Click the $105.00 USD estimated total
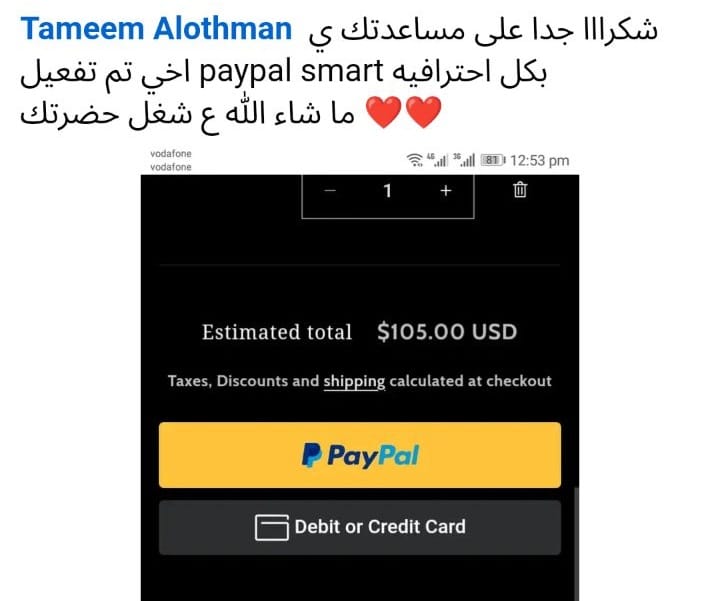 [447, 331]
